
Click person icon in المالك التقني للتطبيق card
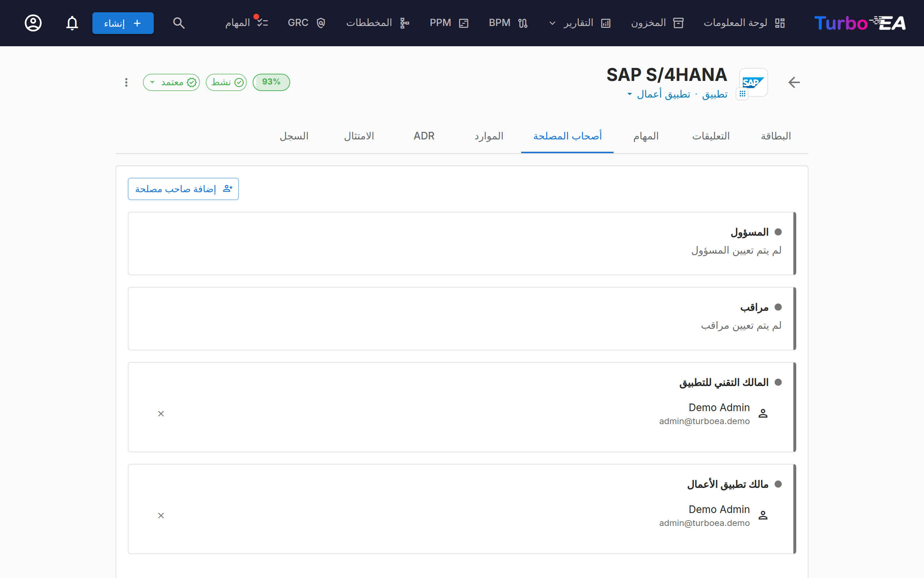pyautogui.click(x=763, y=414)
